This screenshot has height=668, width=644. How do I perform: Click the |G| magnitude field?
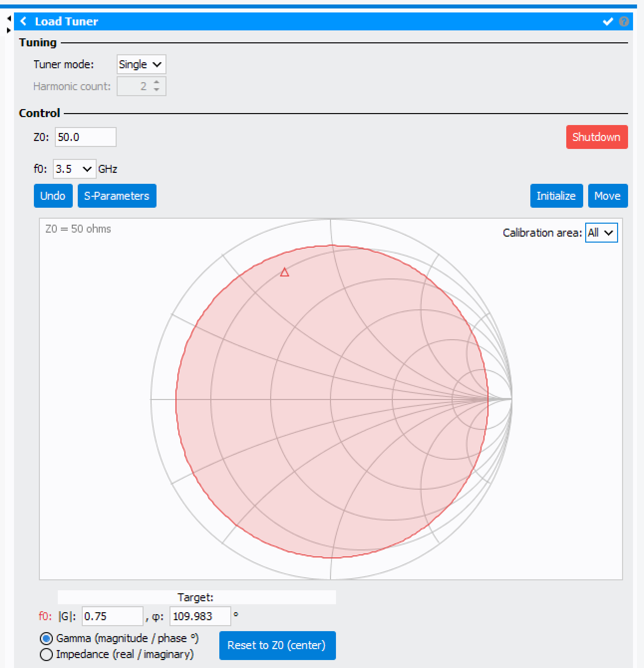tap(113, 616)
